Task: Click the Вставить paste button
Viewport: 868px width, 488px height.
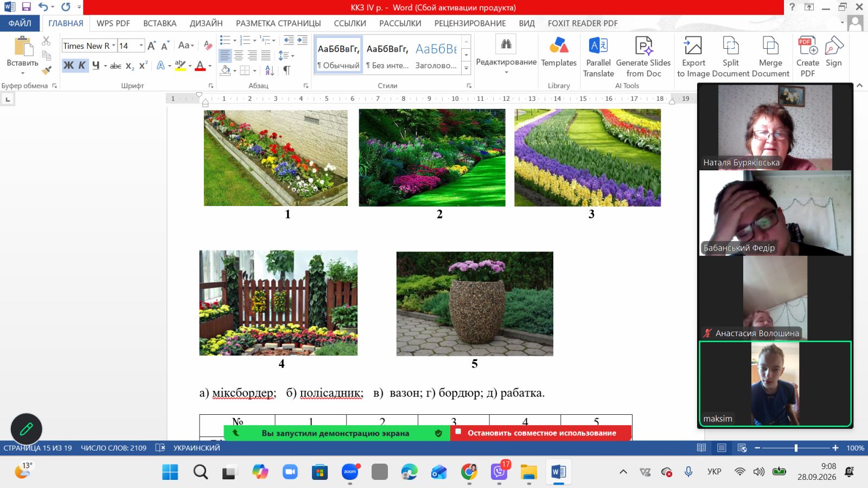Action: pos(23,54)
